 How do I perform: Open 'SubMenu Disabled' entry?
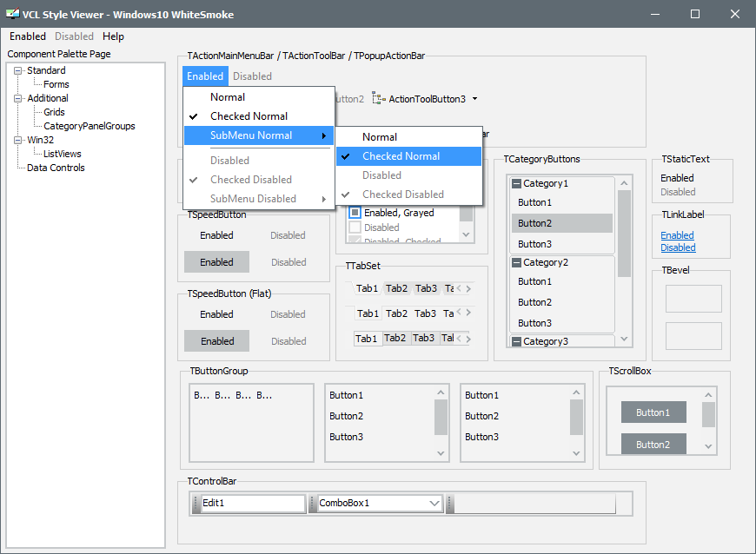pyautogui.click(x=260, y=199)
